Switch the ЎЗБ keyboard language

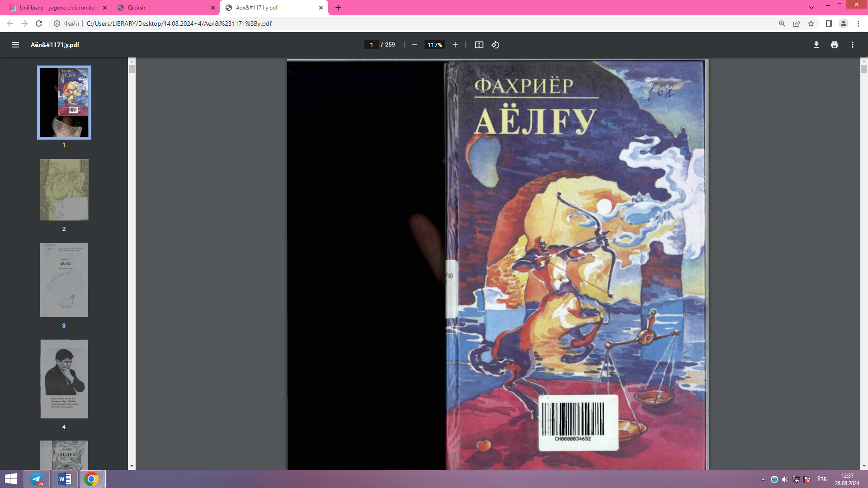click(x=822, y=479)
